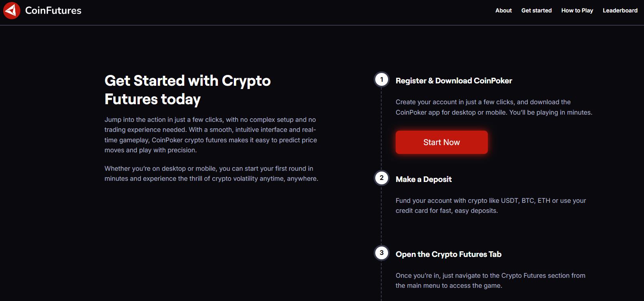Select step 3 circle marker
This screenshot has height=301, width=644.
(x=382, y=253)
